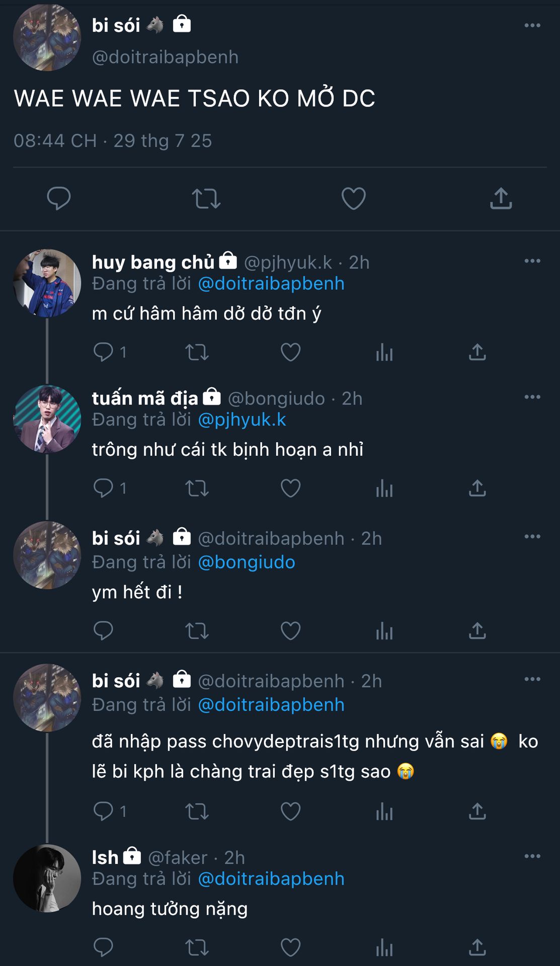Open more options on huy bang chủ's reply
560x966 pixels.
[532, 261]
